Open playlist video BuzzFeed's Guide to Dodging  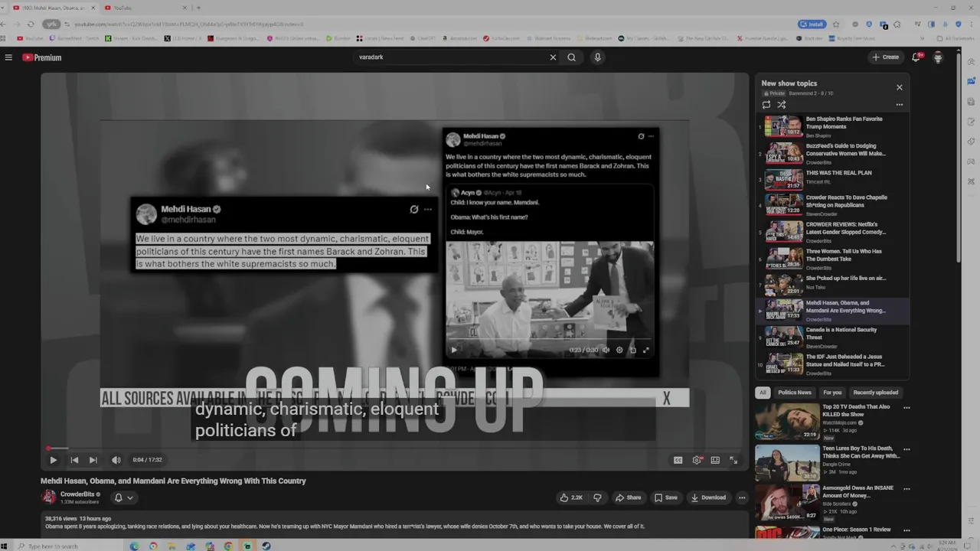pyautogui.click(x=833, y=153)
